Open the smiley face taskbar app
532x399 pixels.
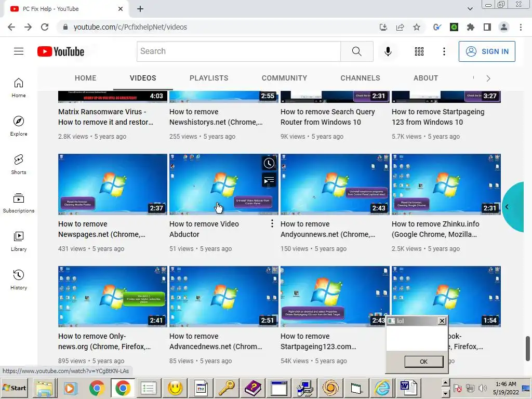click(175, 388)
